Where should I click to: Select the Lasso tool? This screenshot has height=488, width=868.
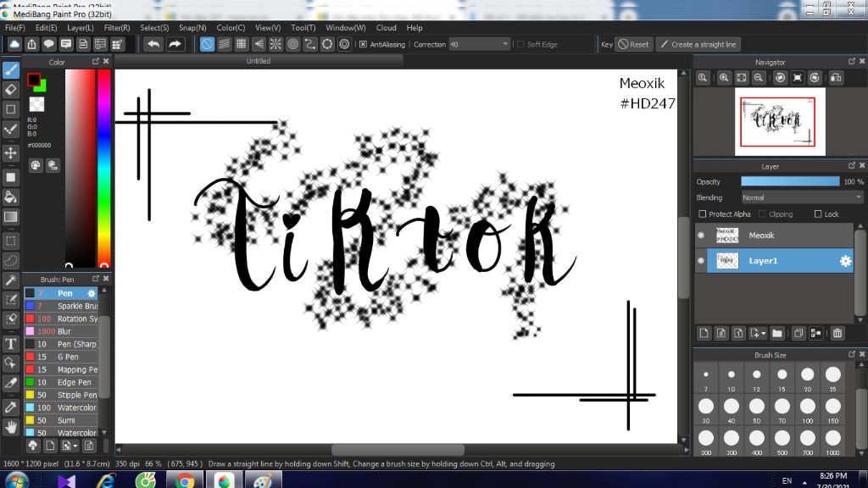(x=10, y=261)
